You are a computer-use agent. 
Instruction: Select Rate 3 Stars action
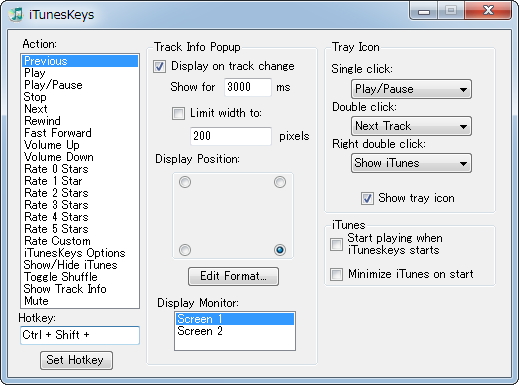80,205
